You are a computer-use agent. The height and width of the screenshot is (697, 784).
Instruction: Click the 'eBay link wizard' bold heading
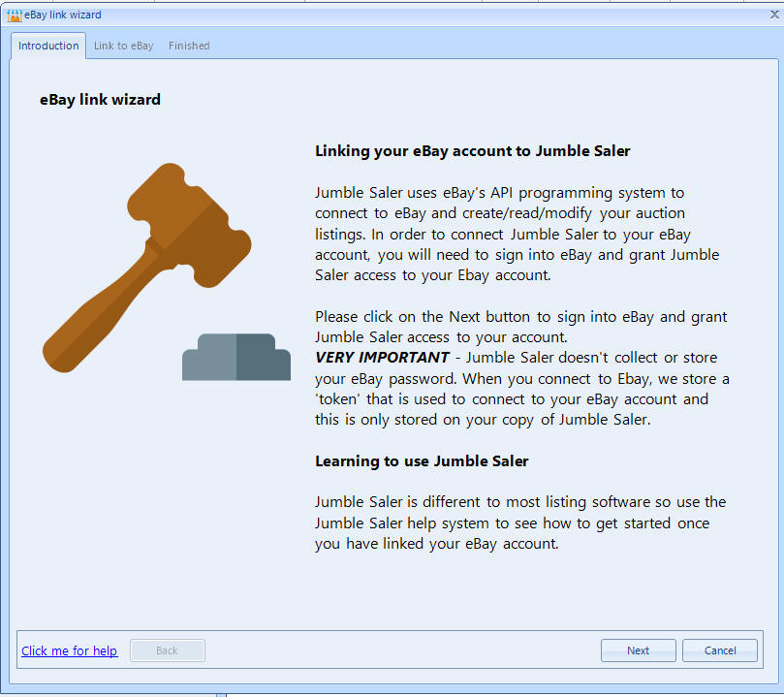pos(100,100)
